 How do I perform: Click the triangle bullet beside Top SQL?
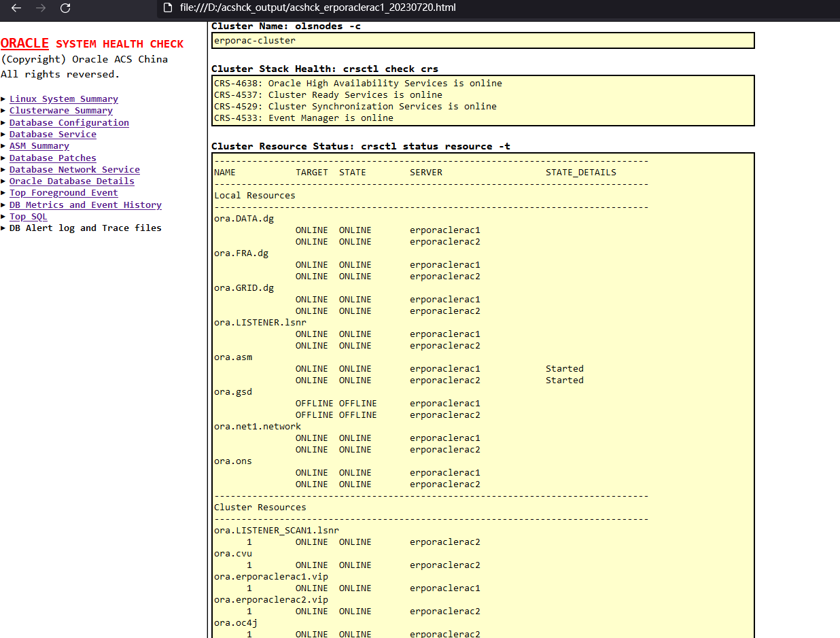coord(3,217)
